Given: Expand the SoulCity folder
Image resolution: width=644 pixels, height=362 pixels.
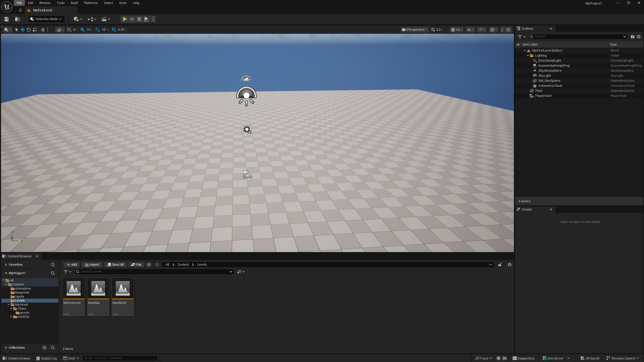Looking at the screenshot, I should pos(11,317).
